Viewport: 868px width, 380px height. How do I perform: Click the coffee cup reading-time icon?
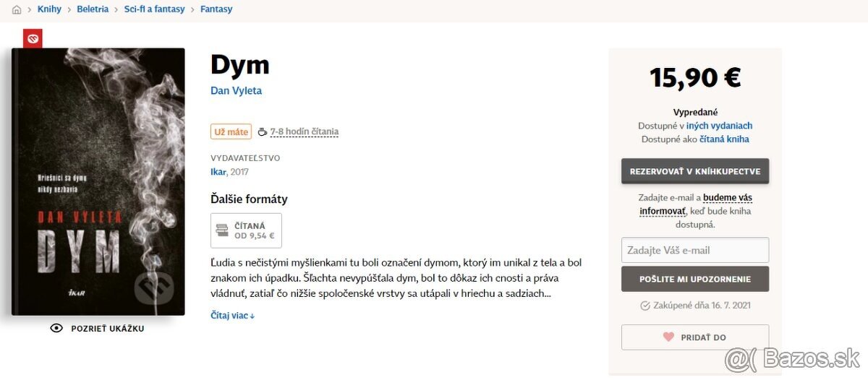pos(263,131)
